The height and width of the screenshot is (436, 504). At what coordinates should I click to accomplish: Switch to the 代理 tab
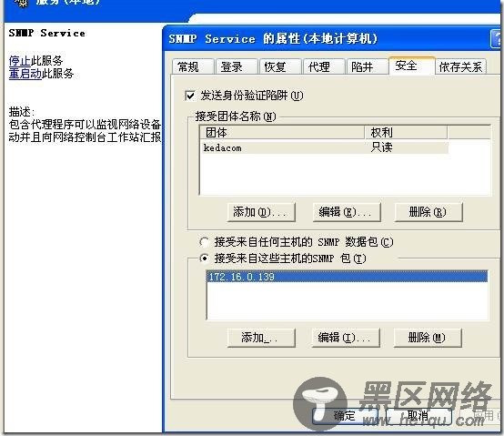click(x=324, y=66)
